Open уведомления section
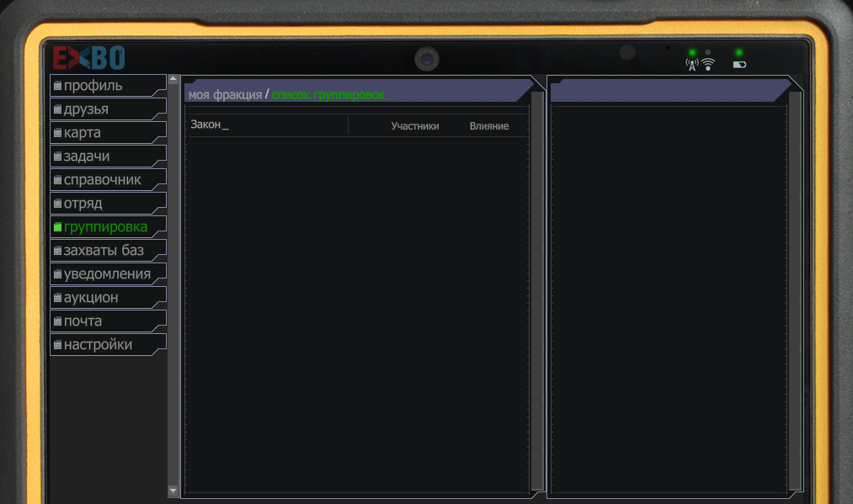 (x=108, y=274)
